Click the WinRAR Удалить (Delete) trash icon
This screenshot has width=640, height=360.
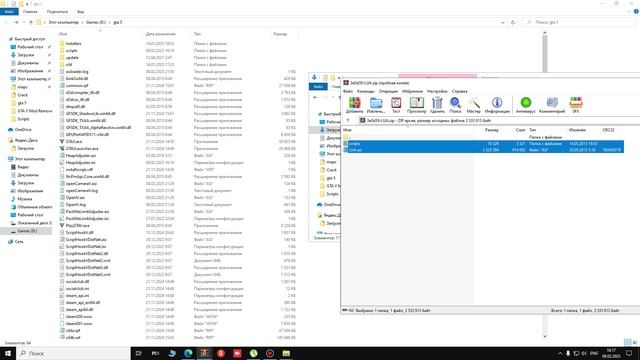[x=437, y=105]
